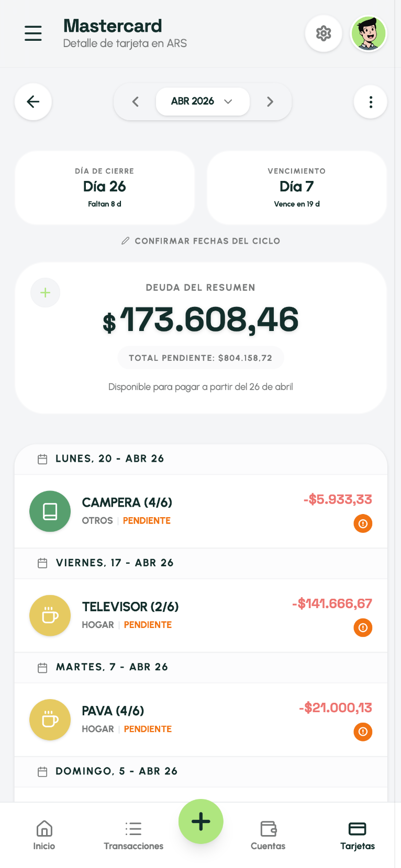Go to previous month chevron
Image resolution: width=401 pixels, height=868 pixels.
coord(136,101)
